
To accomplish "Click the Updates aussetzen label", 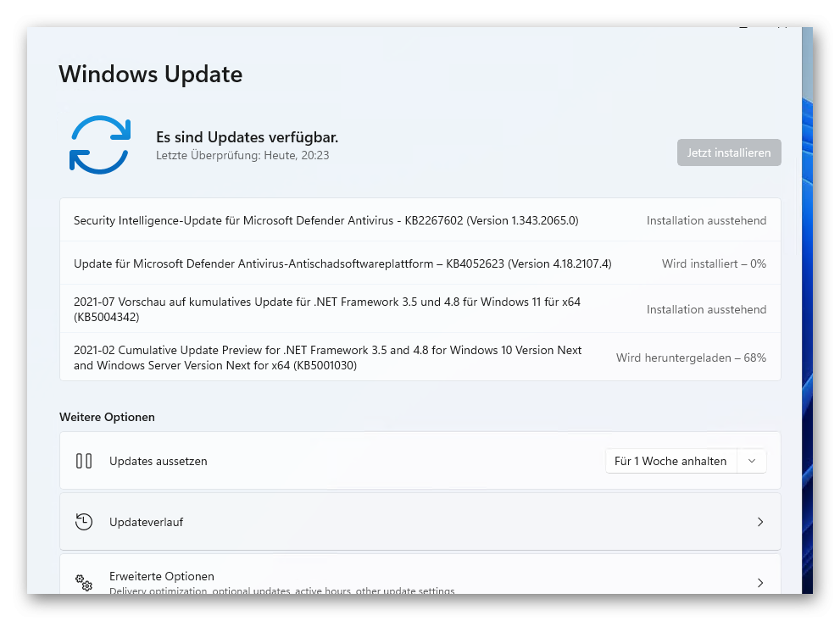I will click(x=158, y=461).
